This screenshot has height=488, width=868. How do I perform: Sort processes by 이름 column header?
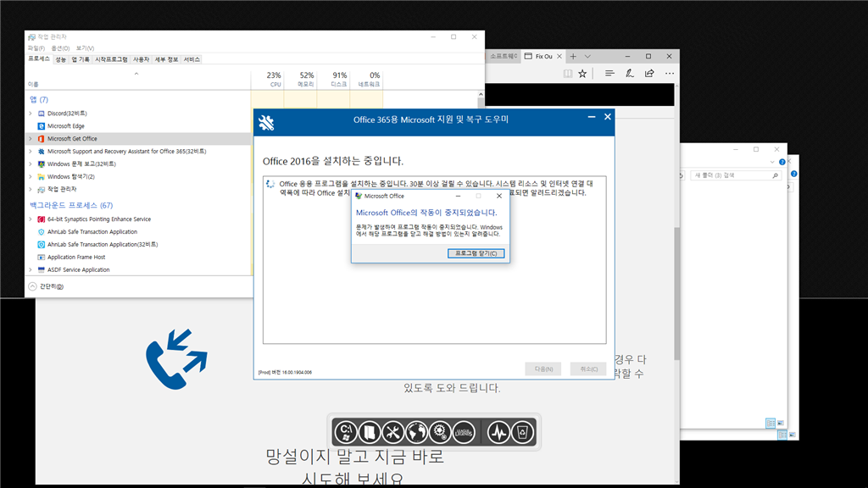138,80
